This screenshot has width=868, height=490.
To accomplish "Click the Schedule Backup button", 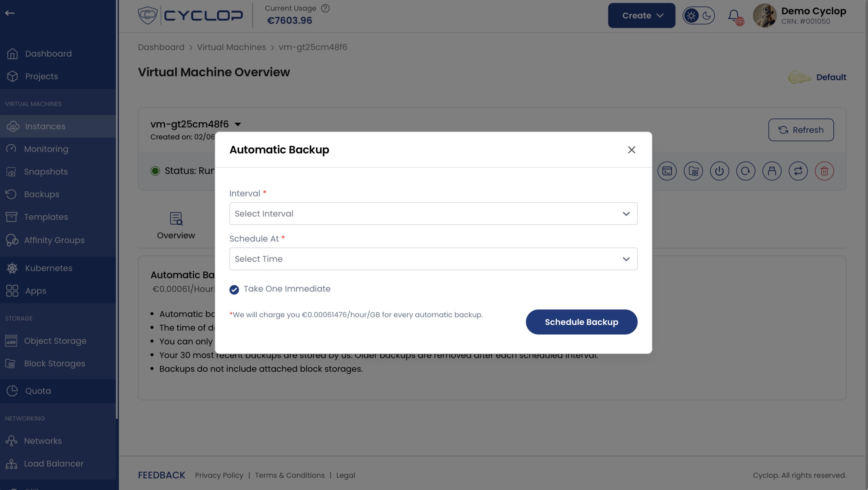I will click(581, 322).
